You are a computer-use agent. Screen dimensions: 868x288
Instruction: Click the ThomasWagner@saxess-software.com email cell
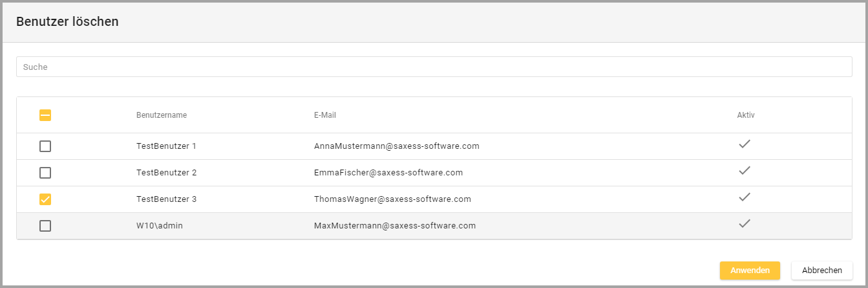[x=392, y=199]
